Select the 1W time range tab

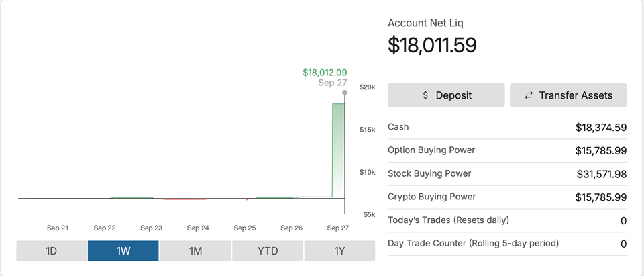coord(123,251)
